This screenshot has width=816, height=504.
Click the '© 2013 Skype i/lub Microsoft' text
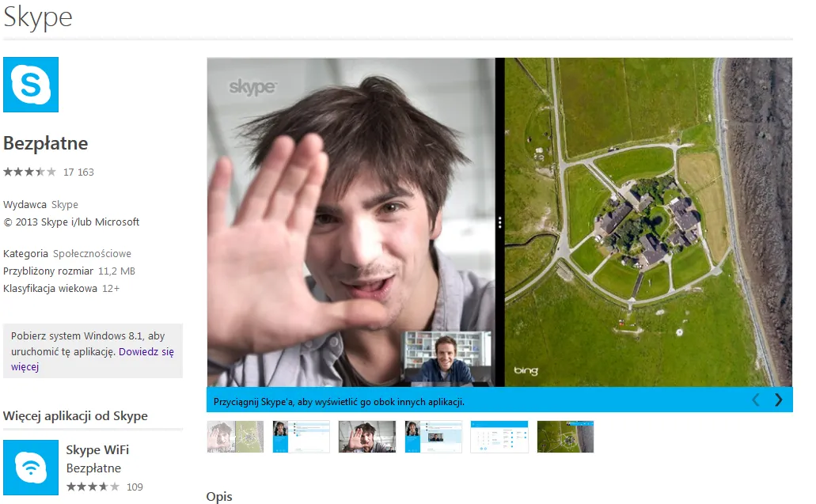tap(71, 222)
